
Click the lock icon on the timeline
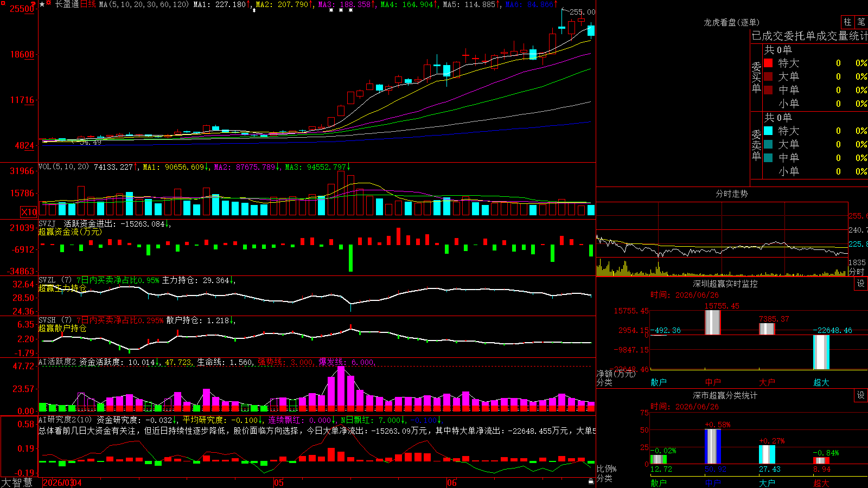(591, 481)
